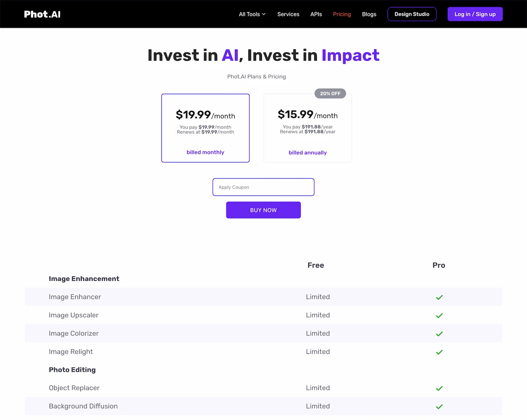Open the Services menu item
This screenshot has height=420, width=527.
point(288,14)
